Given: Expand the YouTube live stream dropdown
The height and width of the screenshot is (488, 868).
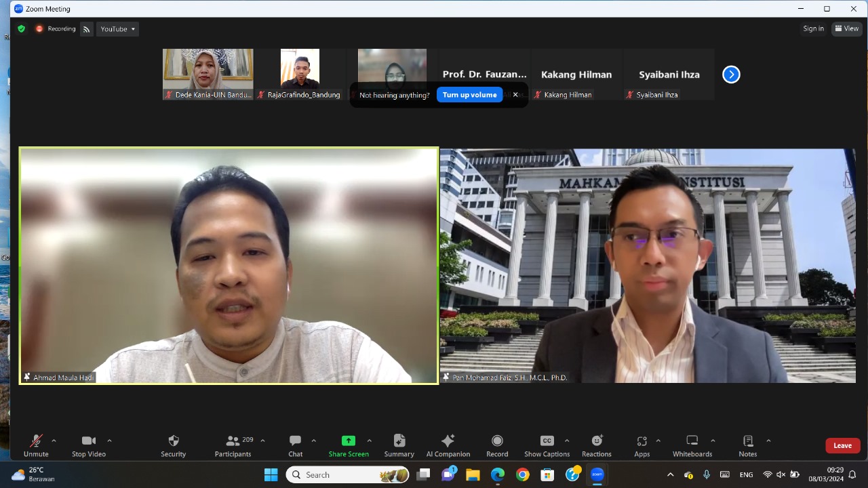Looking at the screenshot, I should [118, 28].
